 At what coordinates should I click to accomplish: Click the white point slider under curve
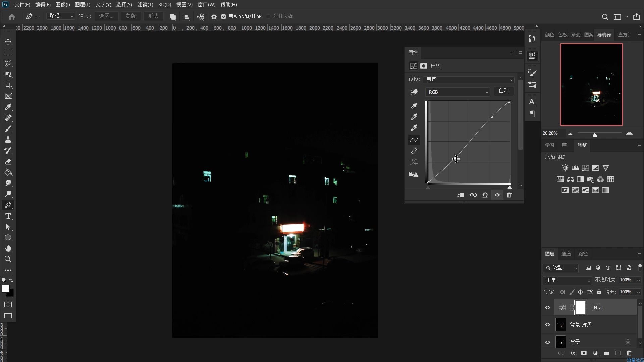pos(509,188)
